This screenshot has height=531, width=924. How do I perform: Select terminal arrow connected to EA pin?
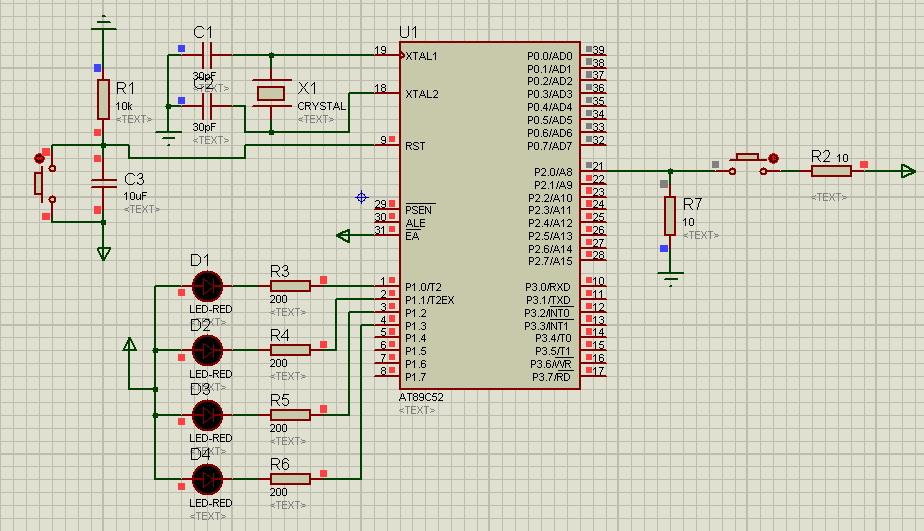tap(343, 236)
